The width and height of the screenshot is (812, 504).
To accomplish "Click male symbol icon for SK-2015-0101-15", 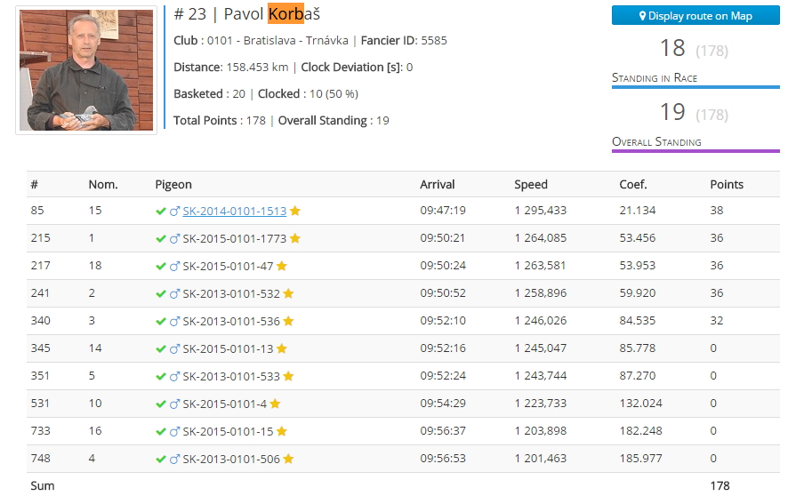I will click(x=174, y=432).
